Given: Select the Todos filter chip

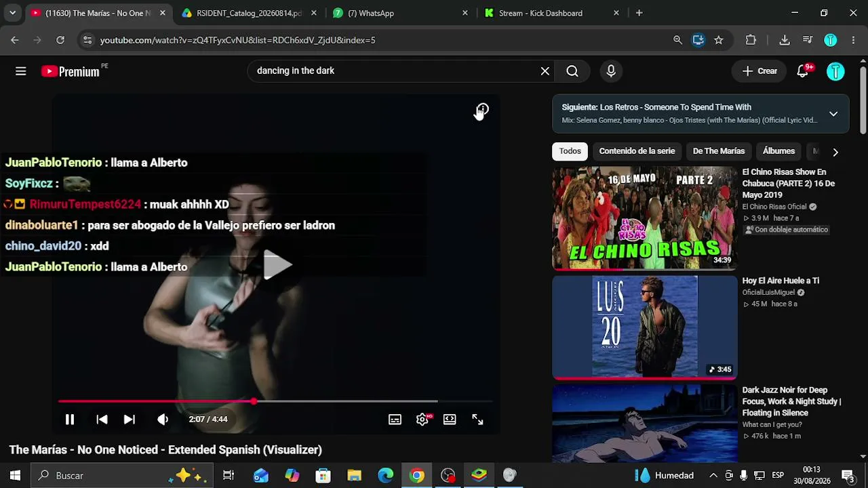Looking at the screenshot, I should (570, 151).
